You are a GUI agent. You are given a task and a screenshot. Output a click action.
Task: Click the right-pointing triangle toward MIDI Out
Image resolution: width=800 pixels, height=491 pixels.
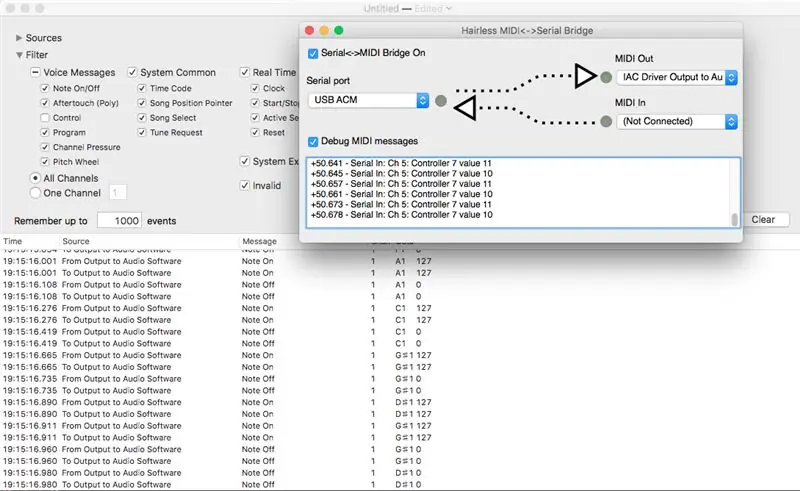(585, 76)
